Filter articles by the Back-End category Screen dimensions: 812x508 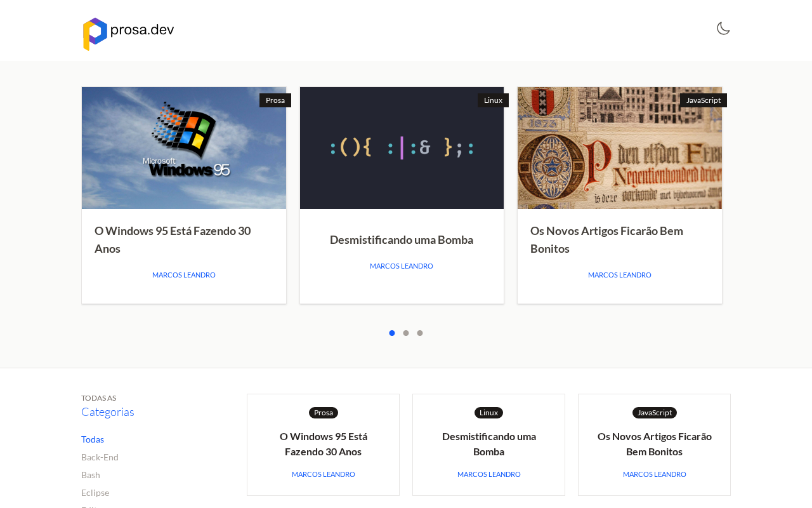100,457
